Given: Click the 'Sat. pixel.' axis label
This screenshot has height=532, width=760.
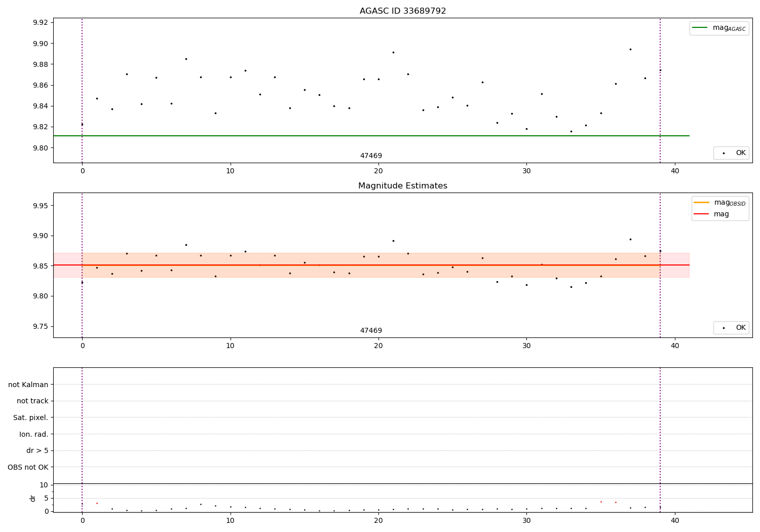Looking at the screenshot, I should pos(31,417).
